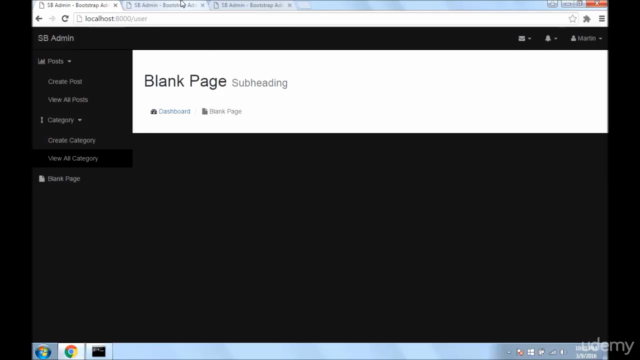Image resolution: width=640 pixels, height=360 pixels.
Task: Close the first browser tab
Action: pyautogui.click(x=115, y=5)
